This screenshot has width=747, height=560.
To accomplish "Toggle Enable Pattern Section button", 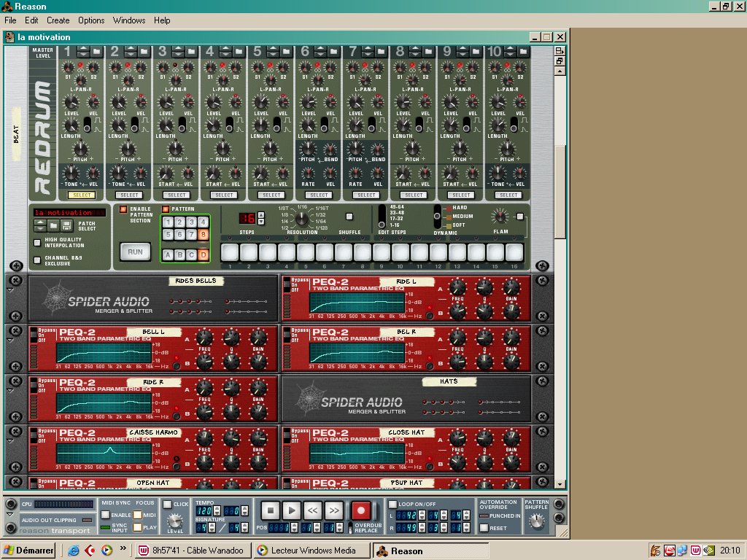I will [x=123, y=209].
